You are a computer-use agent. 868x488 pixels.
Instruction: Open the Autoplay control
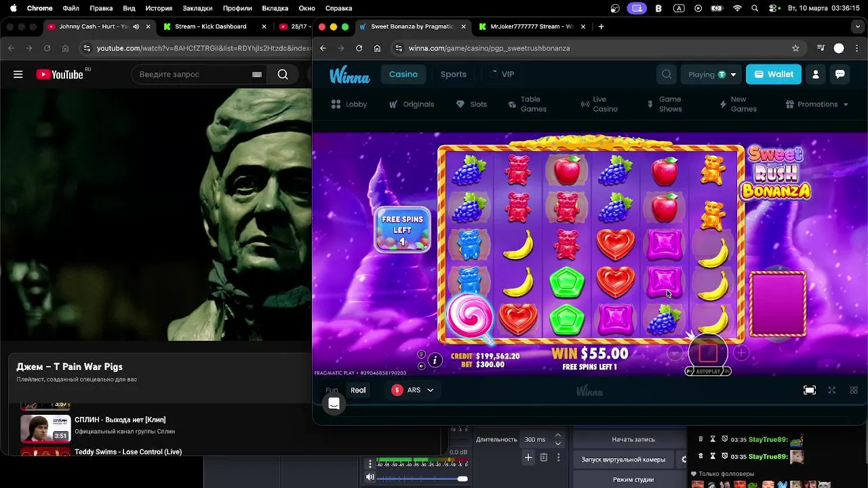708,371
